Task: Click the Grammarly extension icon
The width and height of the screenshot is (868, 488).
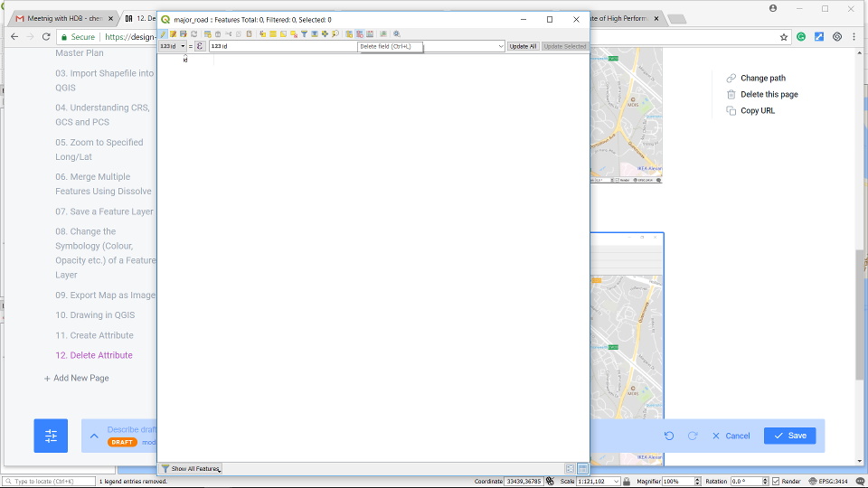Action: 801,37
